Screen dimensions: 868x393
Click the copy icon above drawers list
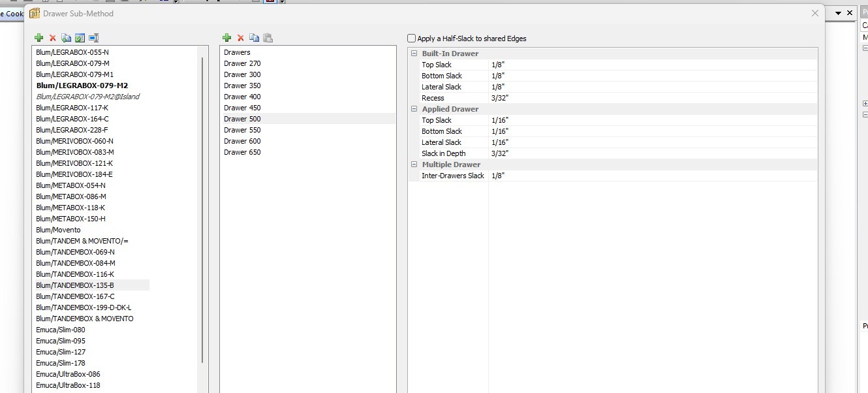(254, 38)
